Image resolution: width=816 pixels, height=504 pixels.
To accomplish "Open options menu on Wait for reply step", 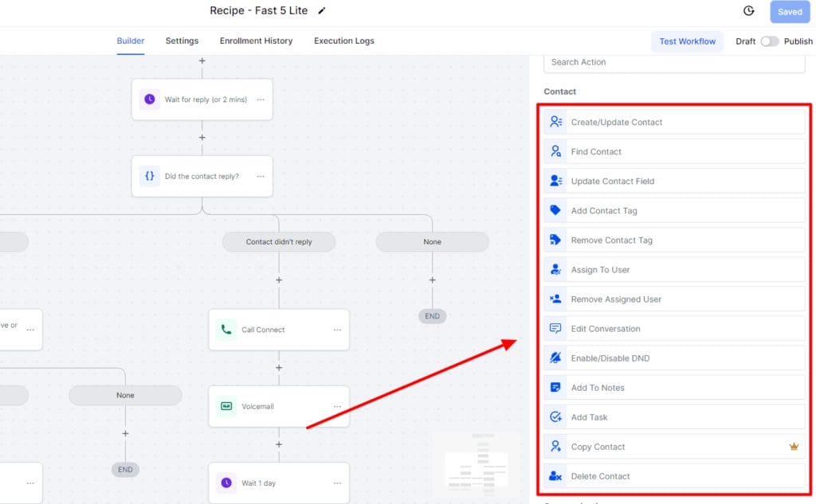I will tap(262, 100).
